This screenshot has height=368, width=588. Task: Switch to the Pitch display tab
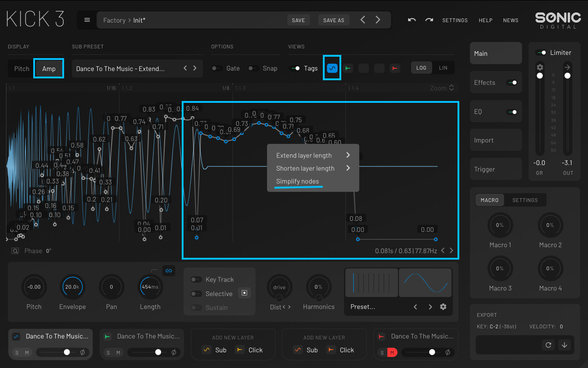pyautogui.click(x=22, y=69)
